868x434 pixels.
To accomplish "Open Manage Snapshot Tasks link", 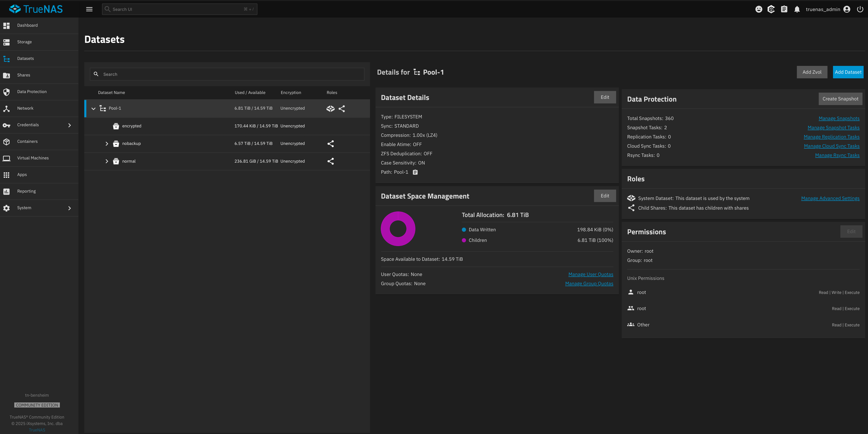I will (833, 127).
